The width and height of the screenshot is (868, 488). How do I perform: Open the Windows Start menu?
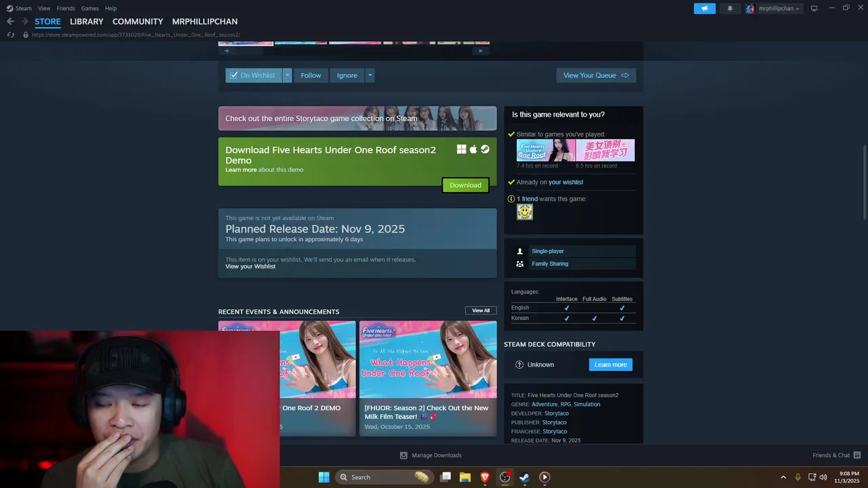(324, 477)
